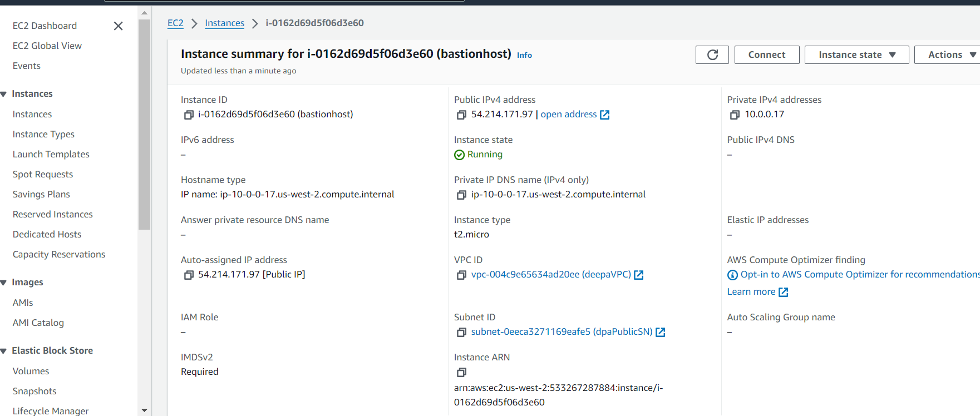Open the Instance state dropdown

[856, 55]
